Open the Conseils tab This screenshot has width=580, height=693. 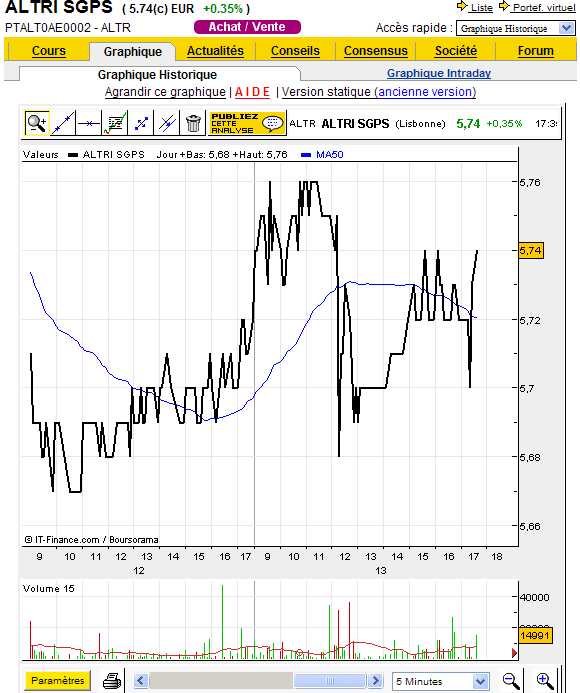(295, 51)
